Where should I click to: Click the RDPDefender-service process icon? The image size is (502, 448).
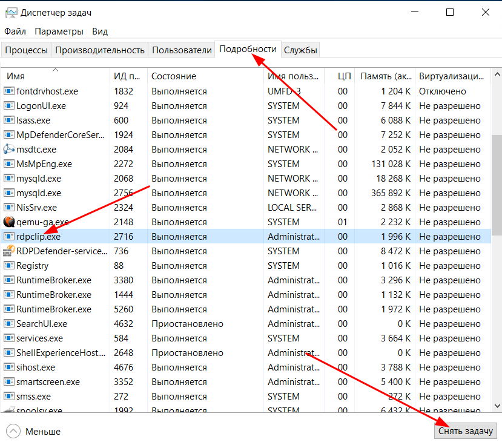[x=9, y=251]
